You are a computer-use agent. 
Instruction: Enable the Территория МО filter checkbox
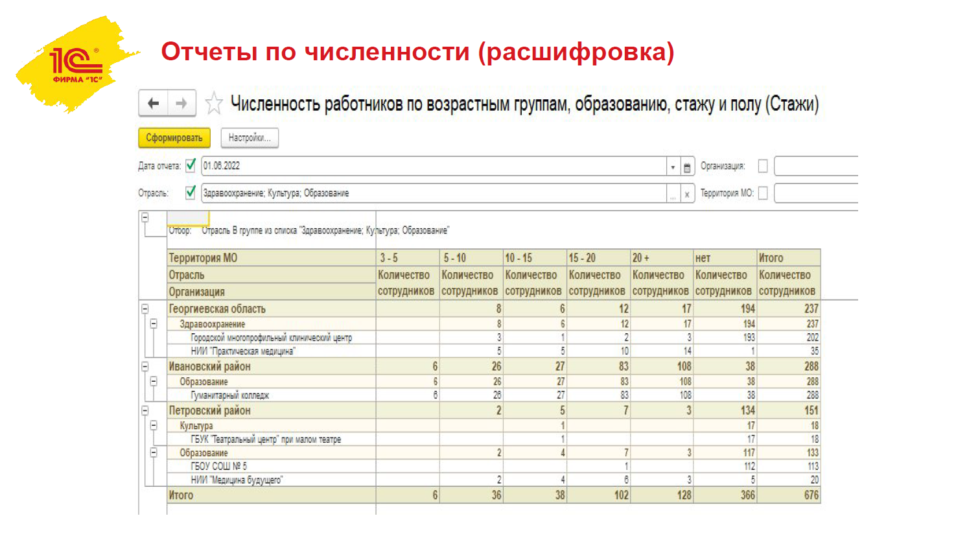pos(763,193)
